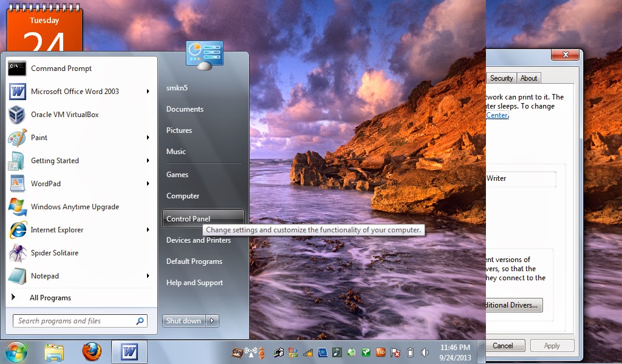Click the taskbar clock and date

click(456, 352)
